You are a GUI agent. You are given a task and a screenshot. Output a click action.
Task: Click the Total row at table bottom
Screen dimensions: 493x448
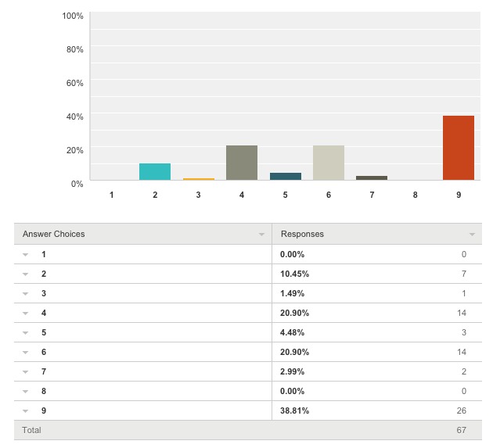[32, 430]
